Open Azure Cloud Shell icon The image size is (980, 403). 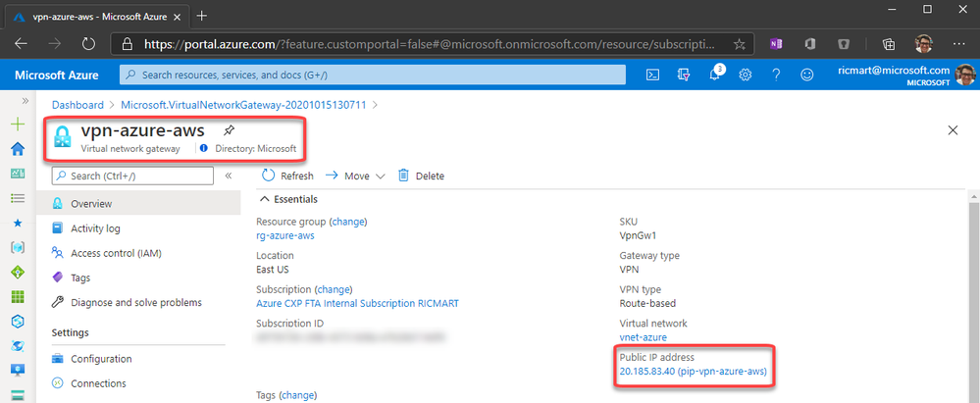tap(652, 75)
